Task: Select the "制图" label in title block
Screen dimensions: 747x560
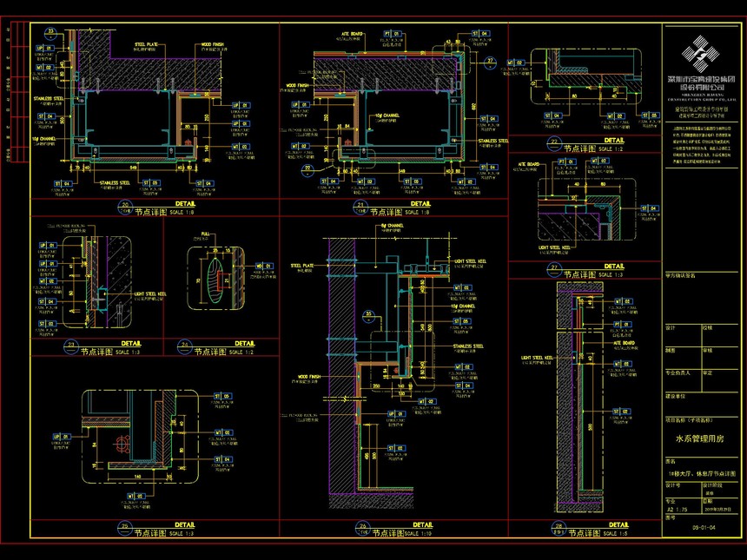Action: click(671, 351)
